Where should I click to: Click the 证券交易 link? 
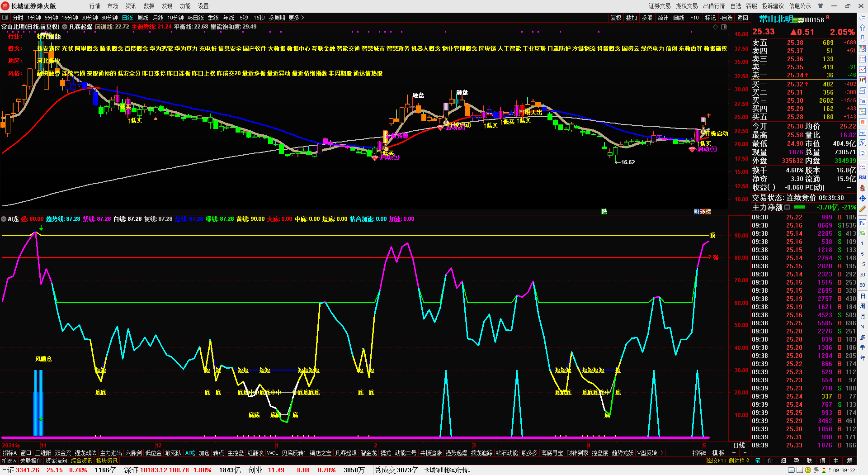(660, 6)
